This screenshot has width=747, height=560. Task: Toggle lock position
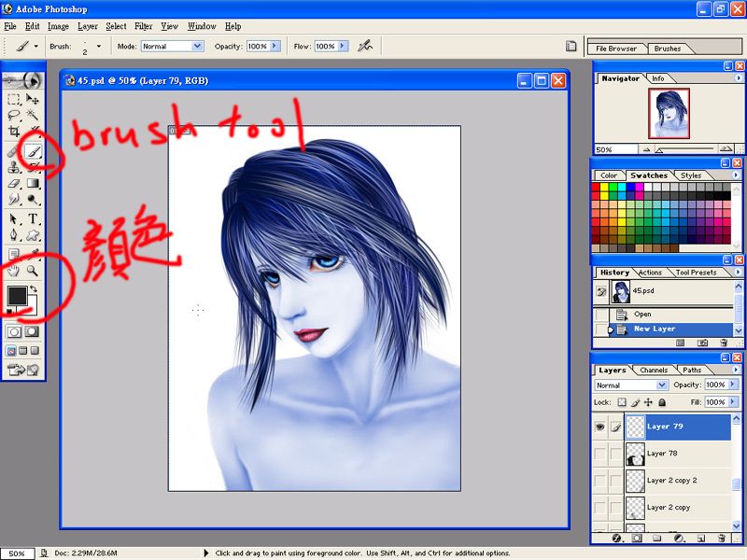648,402
